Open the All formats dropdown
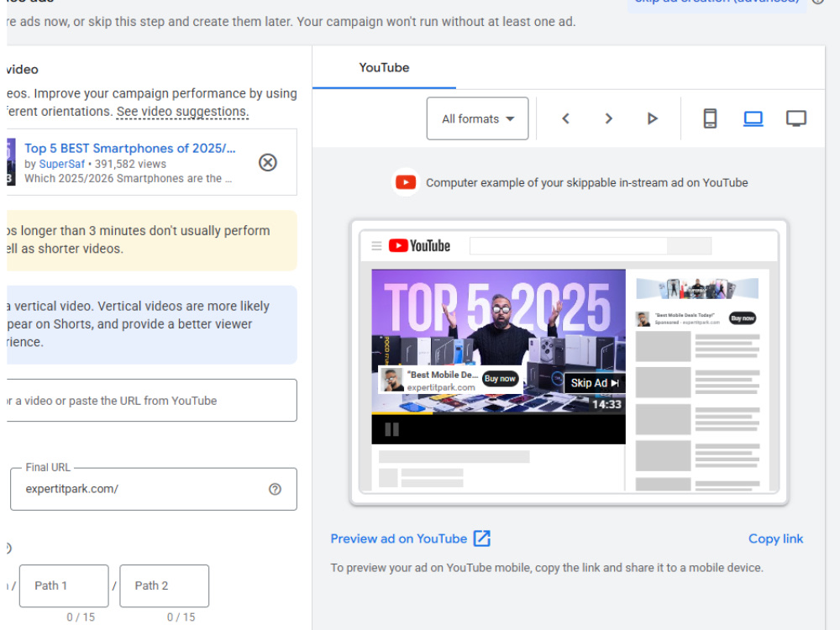840x630 pixels. (477, 118)
